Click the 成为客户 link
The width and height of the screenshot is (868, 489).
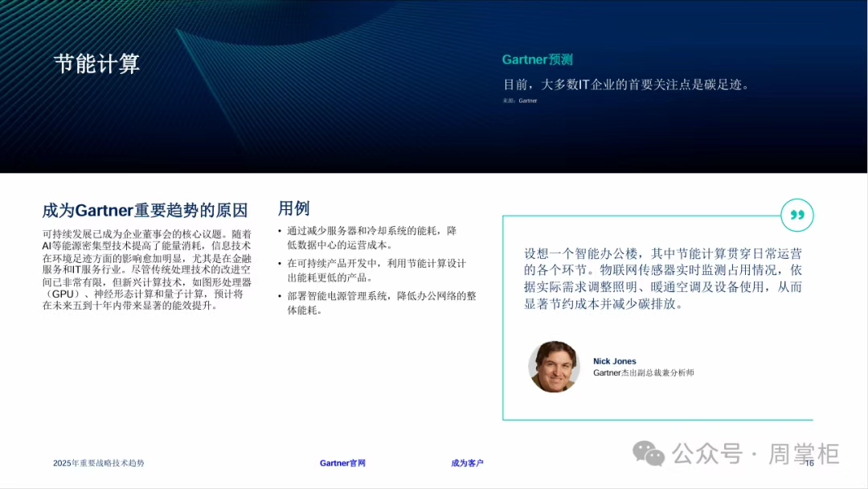(467, 463)
